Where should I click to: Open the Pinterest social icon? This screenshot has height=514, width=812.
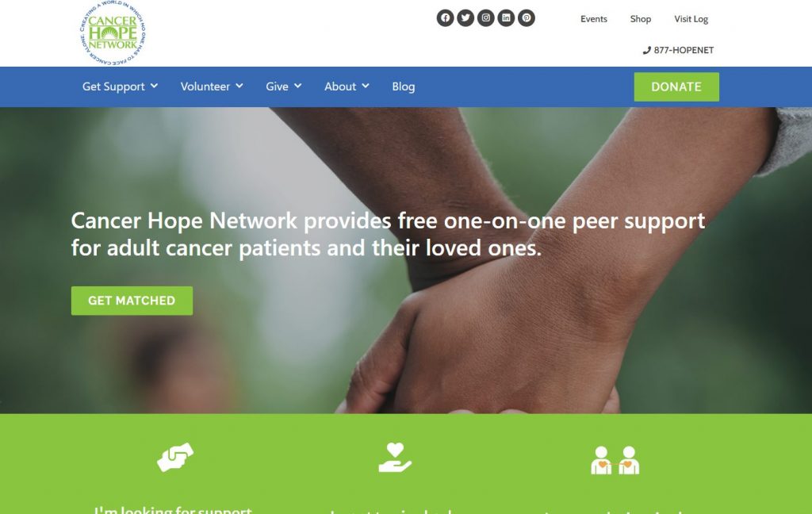coord(527,18)
